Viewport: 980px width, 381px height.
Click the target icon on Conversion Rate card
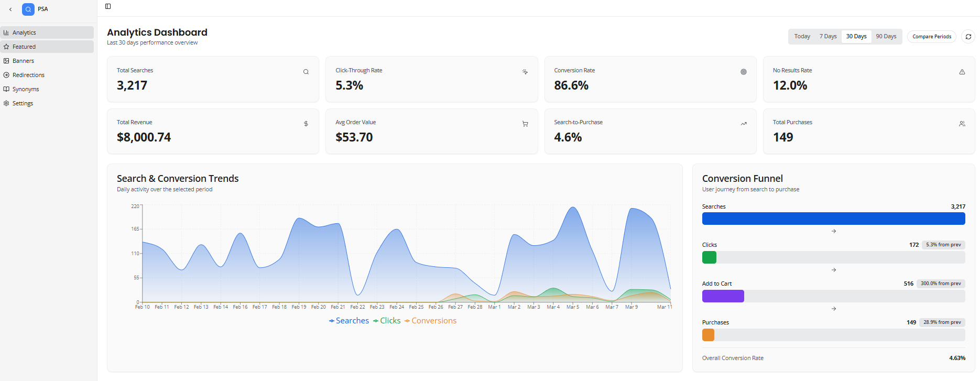[x=744, y=72]
